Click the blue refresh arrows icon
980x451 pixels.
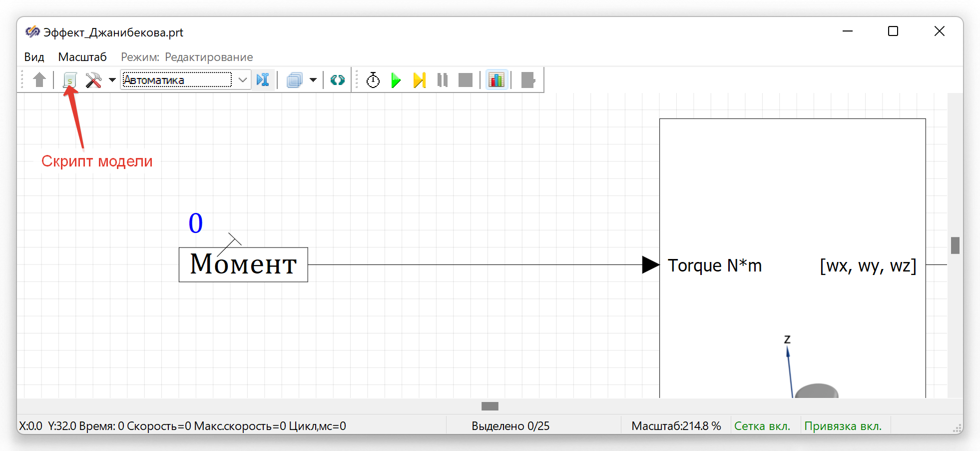[338, 80]
